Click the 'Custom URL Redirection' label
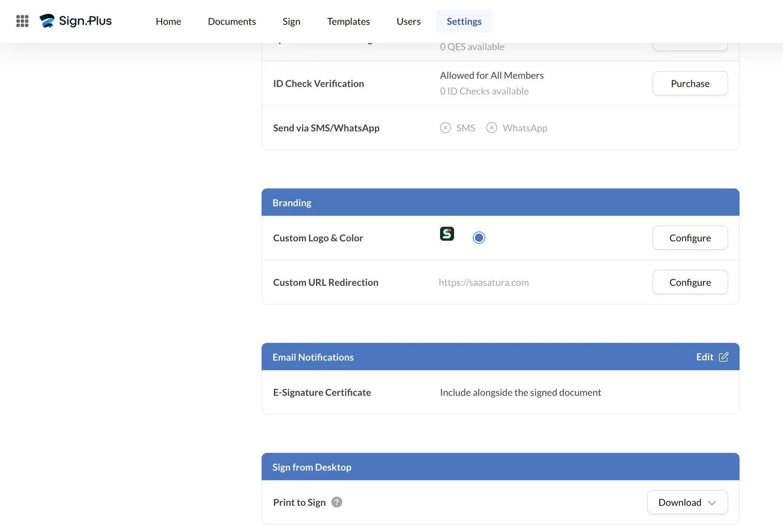This screenshot has width=783, height=532. (x=326, y=283)
